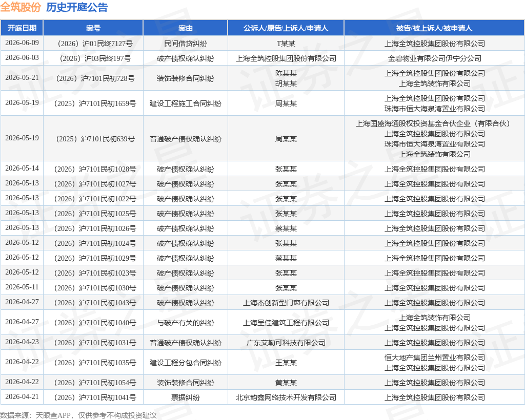The height and width of the screenshot is (420, 525).
Task: Click the 民间借贷纠纷 case cause cell
Action: 185,44
